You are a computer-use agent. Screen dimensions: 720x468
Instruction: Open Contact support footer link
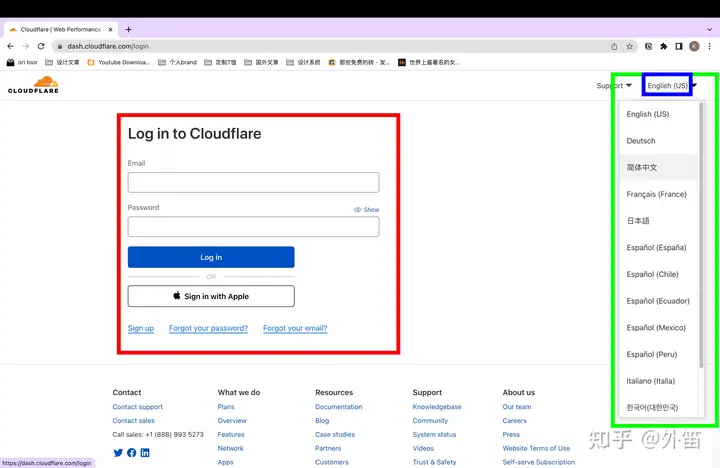click(x=138, y=406)
